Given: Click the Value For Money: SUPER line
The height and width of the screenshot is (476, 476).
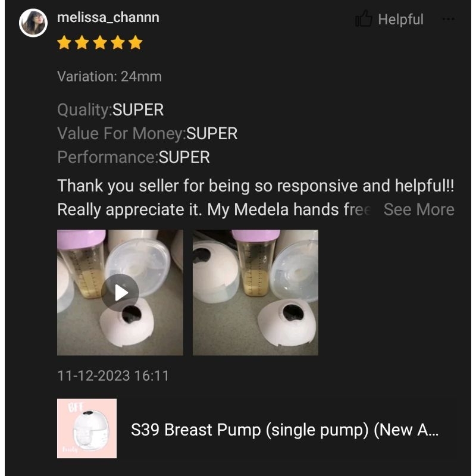Looking at the screenshot, I should [147, 133].
